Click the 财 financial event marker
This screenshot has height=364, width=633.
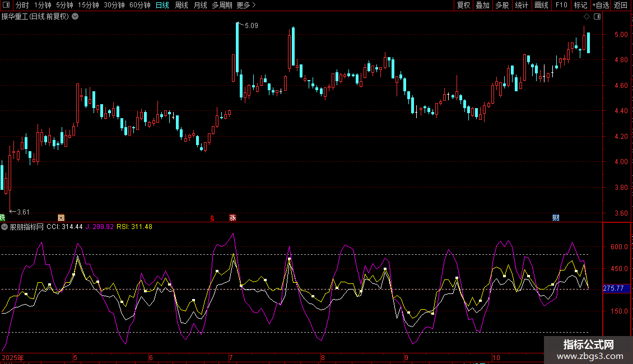pos(556,218)
